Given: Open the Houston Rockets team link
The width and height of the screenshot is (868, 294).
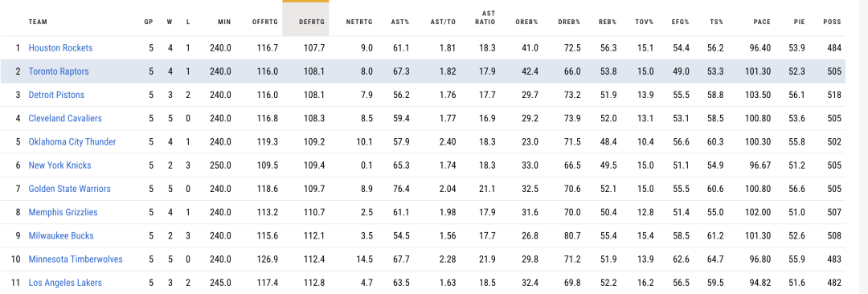Looking at the screenshot, I should (60, 48).
